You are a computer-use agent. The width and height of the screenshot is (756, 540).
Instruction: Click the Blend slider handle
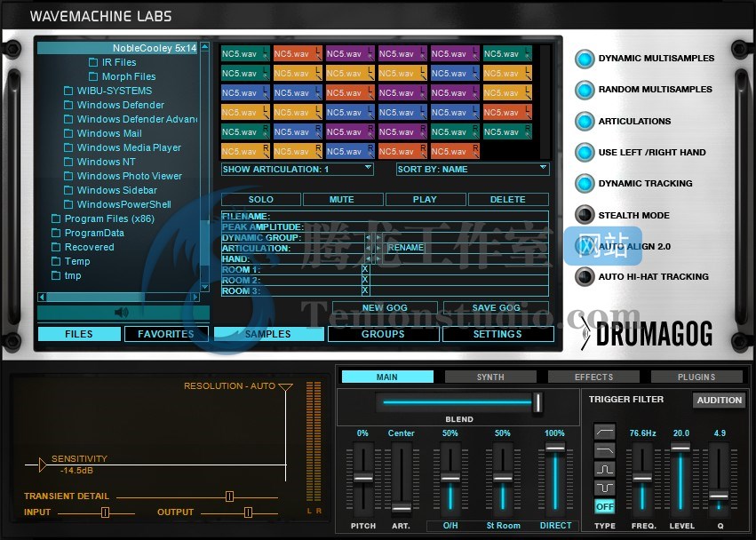pos(537,403)
